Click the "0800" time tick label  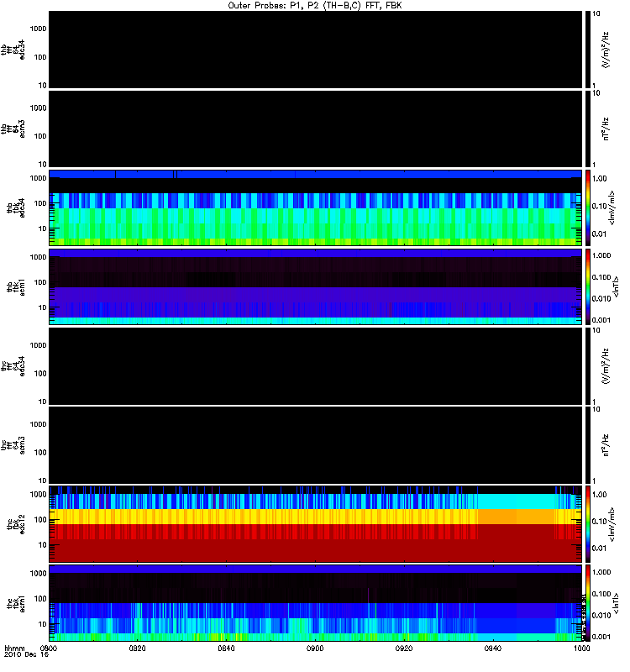click(49, 648)
